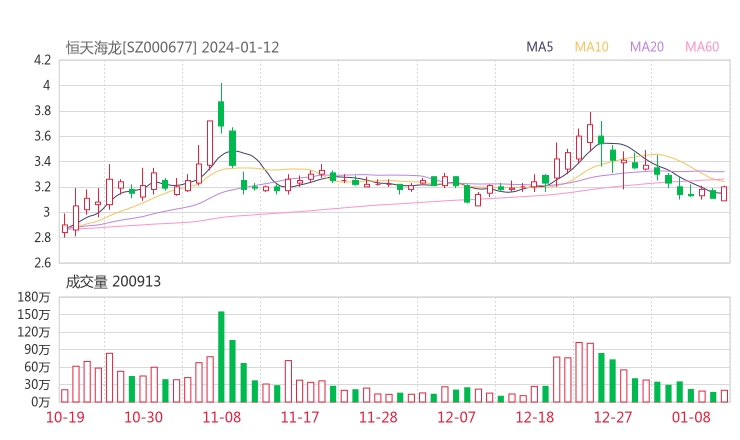The width and height of the screenshot is (740, 440).
Task: Click the 11-17 date axis label
Action: [300, 417]
